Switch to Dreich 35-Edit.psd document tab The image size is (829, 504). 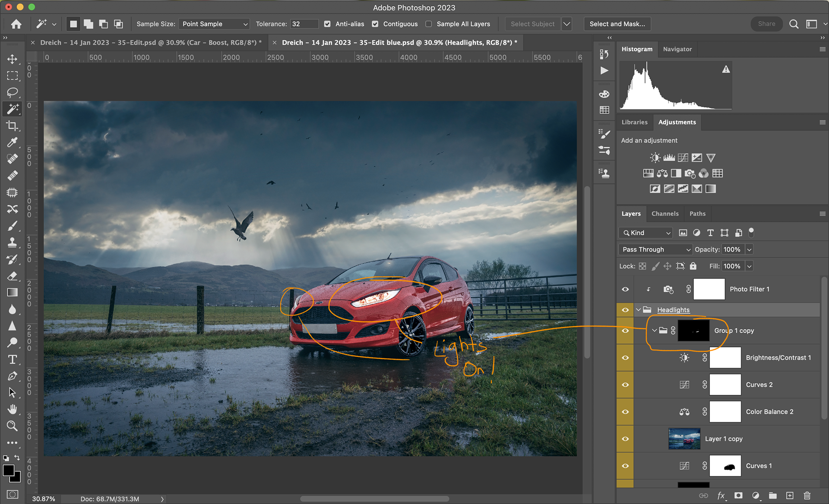[151, 43]
